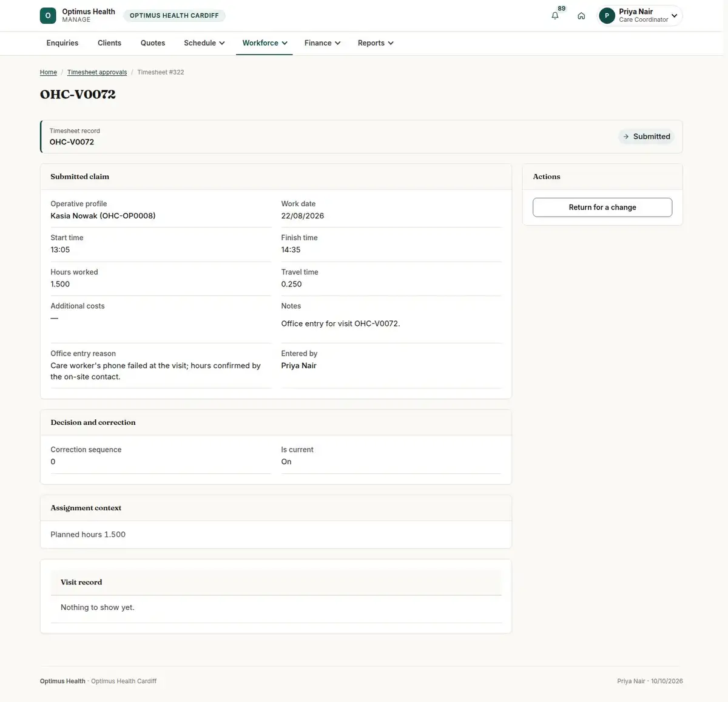Click the Optimus Health Cardiff branch badge
728x702 pixels.
click(174, 16)
